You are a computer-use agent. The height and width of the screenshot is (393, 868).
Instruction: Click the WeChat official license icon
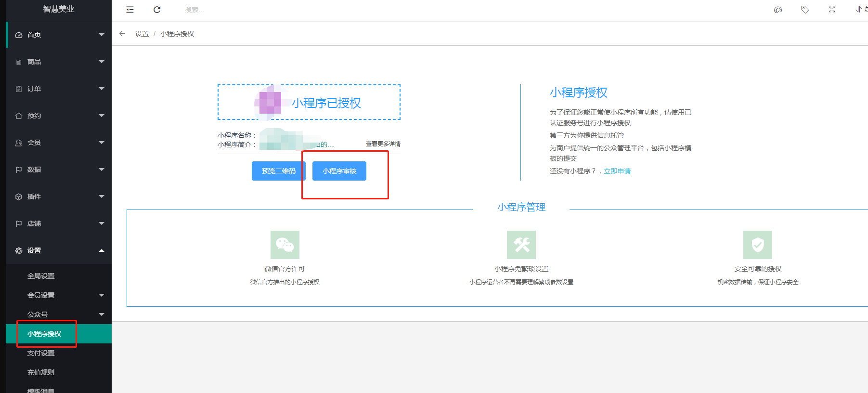click(x=285, y=245)
